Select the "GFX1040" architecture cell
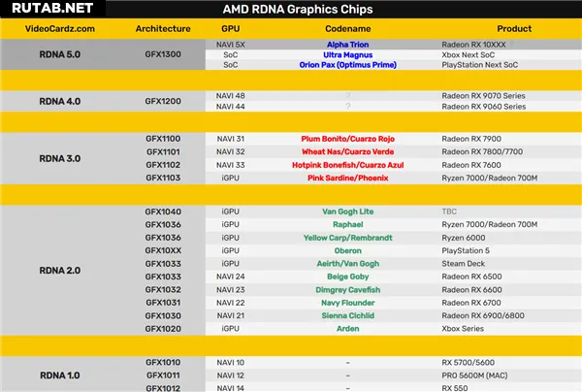The image size is (582, 392). pyautogui.click(x=163, y=212)
